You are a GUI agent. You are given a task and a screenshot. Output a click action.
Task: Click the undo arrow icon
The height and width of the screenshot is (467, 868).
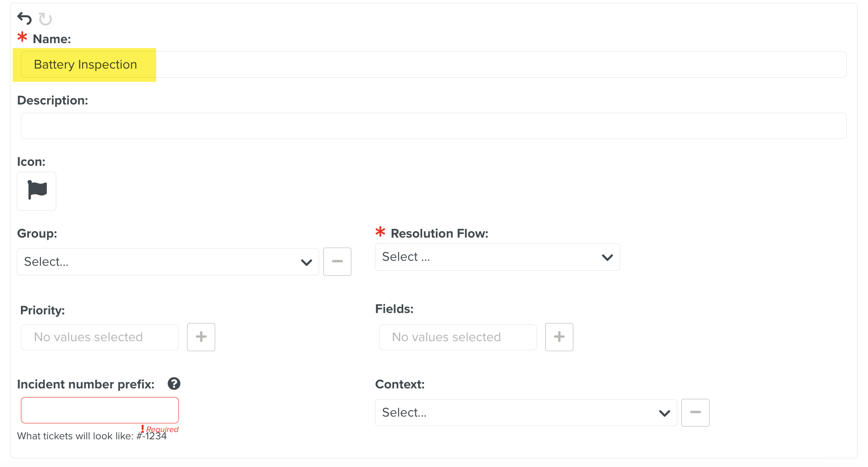tap(25, 19)
